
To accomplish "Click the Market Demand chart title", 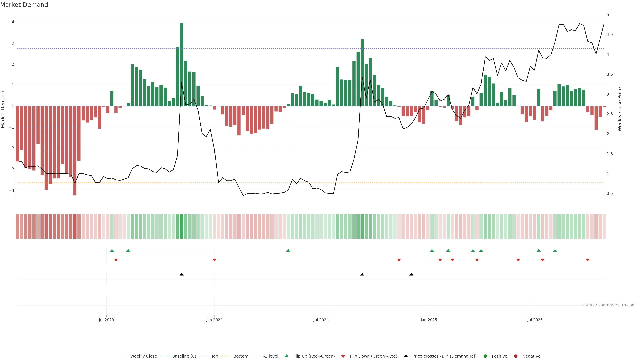I will click(x=24, y=5).
